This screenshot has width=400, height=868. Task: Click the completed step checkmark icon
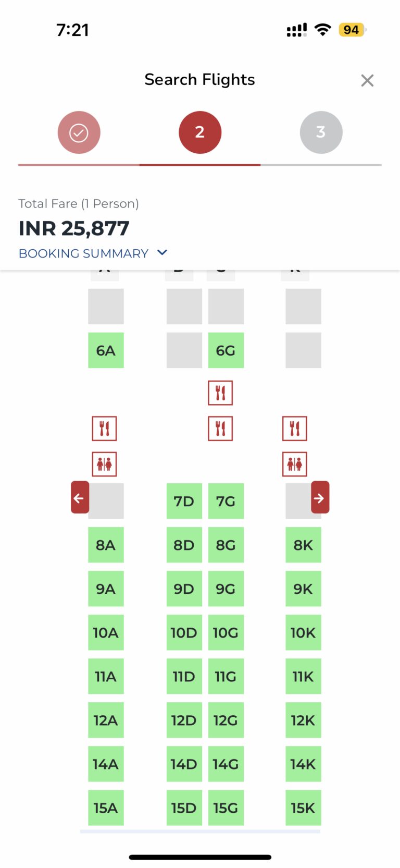[x=79, y=132]
